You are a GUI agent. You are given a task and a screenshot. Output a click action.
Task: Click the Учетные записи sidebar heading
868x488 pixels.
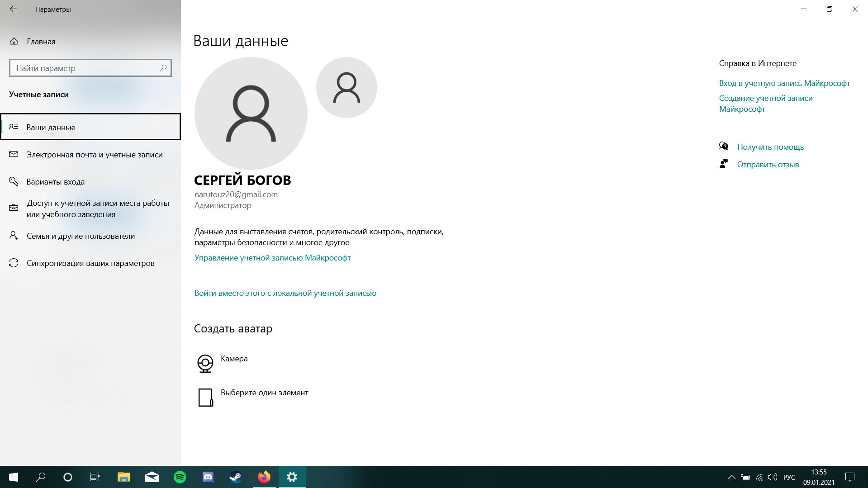39,95
